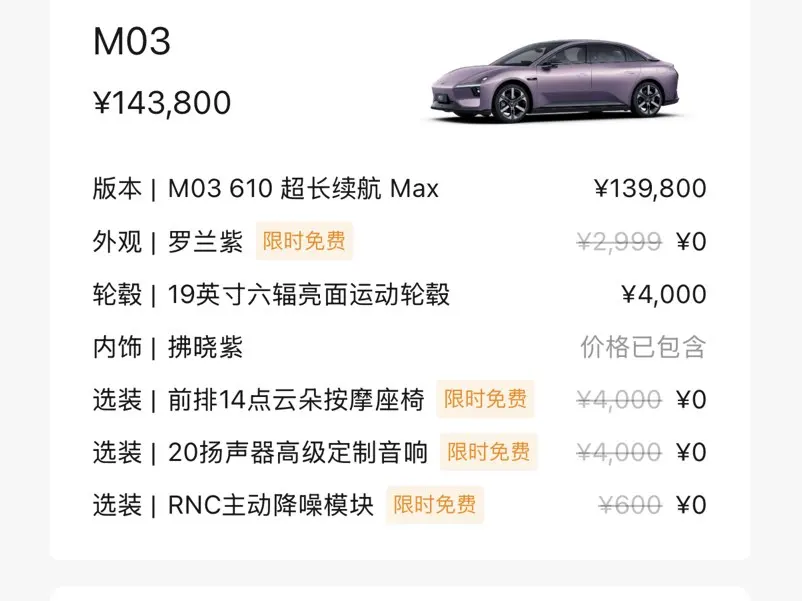Click the 限时免费 badge beside 定制音响

point(489,452)
